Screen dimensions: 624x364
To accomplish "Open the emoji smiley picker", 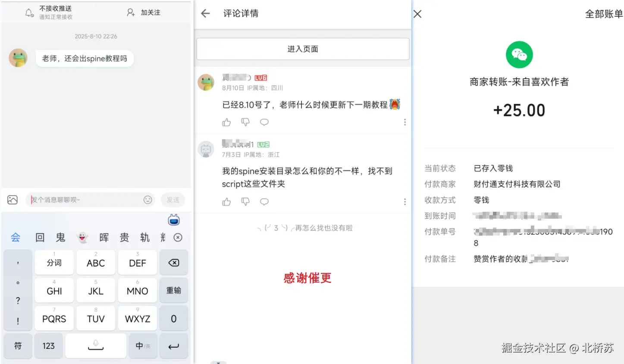I will [148, 200].
